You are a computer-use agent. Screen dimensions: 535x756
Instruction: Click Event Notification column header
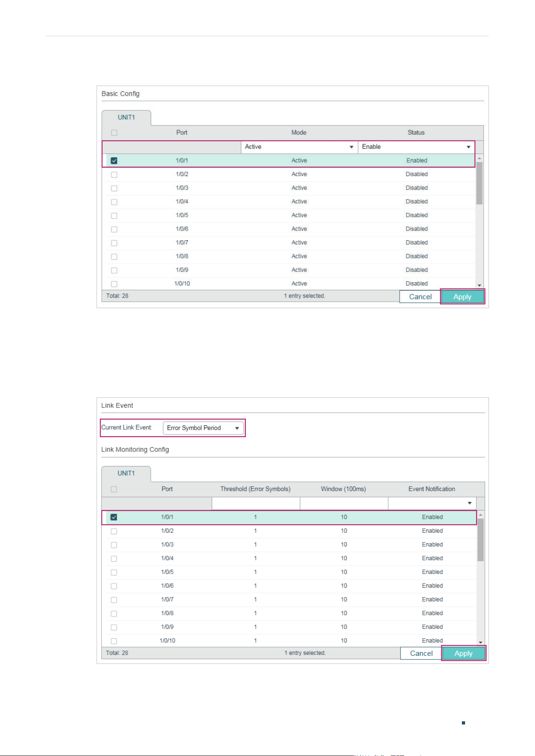coord(432,489)
